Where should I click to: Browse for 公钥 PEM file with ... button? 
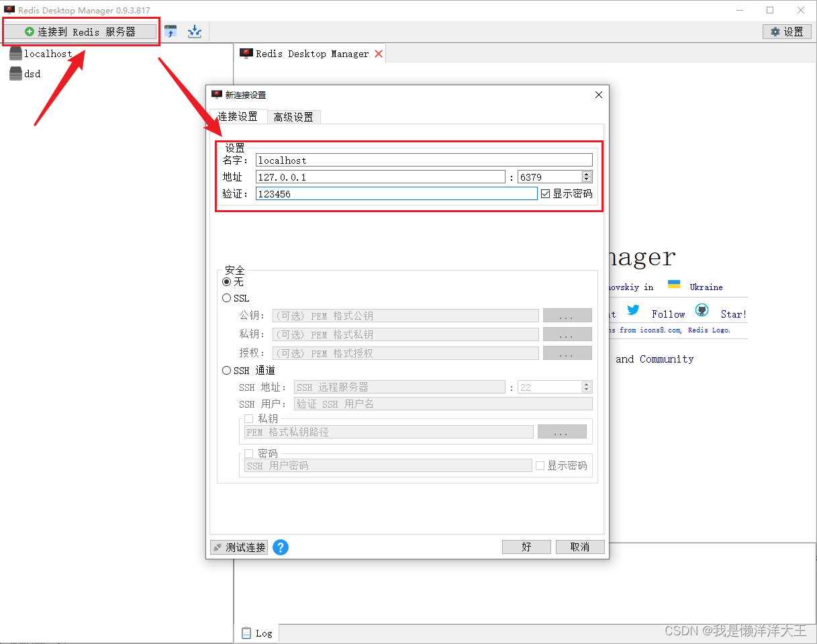[567, 315]
